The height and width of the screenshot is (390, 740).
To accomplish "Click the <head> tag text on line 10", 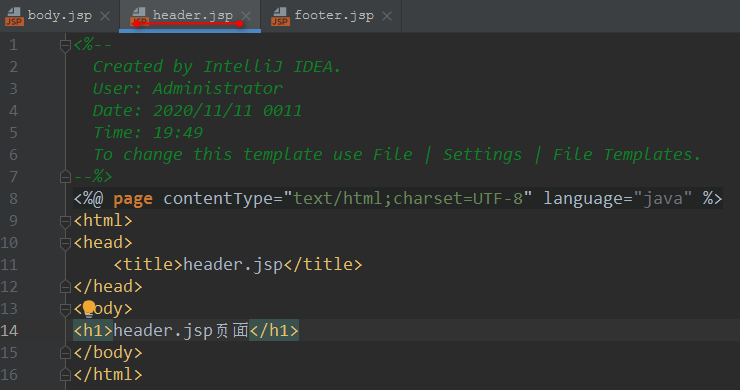I will click(103, 243).
